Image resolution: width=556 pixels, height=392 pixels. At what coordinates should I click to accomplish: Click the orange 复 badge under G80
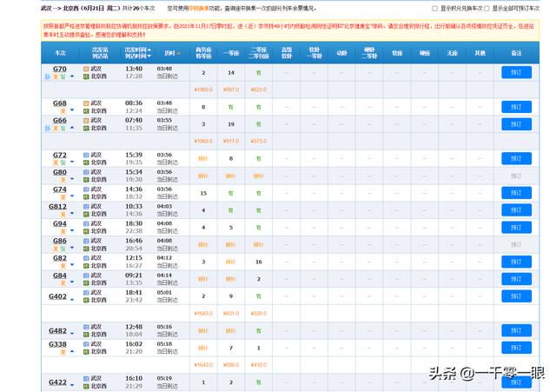63,180
